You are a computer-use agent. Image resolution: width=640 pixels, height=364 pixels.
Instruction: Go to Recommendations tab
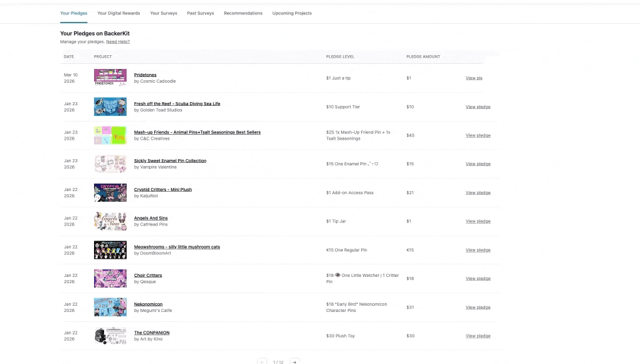point(243,13)
